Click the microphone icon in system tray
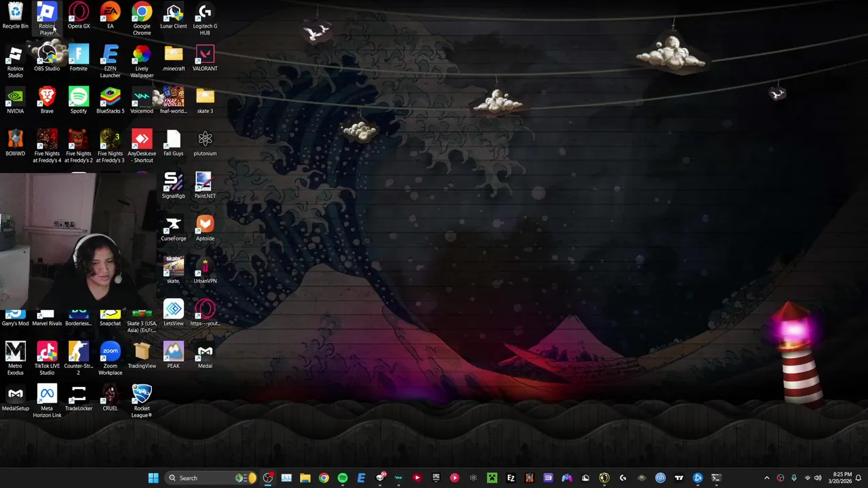This screenshot has width=868, height=488. tap(794, 478)
